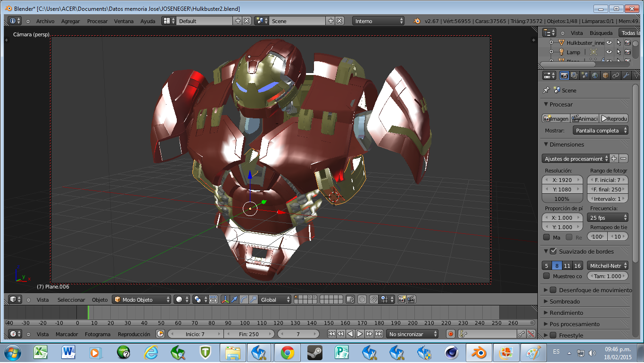This screenshot has width=644, height=363.
Task: Open the Seleccionar menu in 3D view
Action: click(71, 300)
